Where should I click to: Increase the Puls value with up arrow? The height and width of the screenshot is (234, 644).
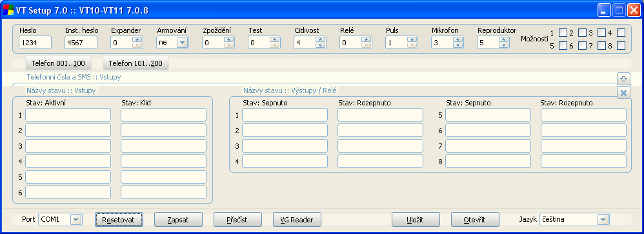[x=412, y=40]
